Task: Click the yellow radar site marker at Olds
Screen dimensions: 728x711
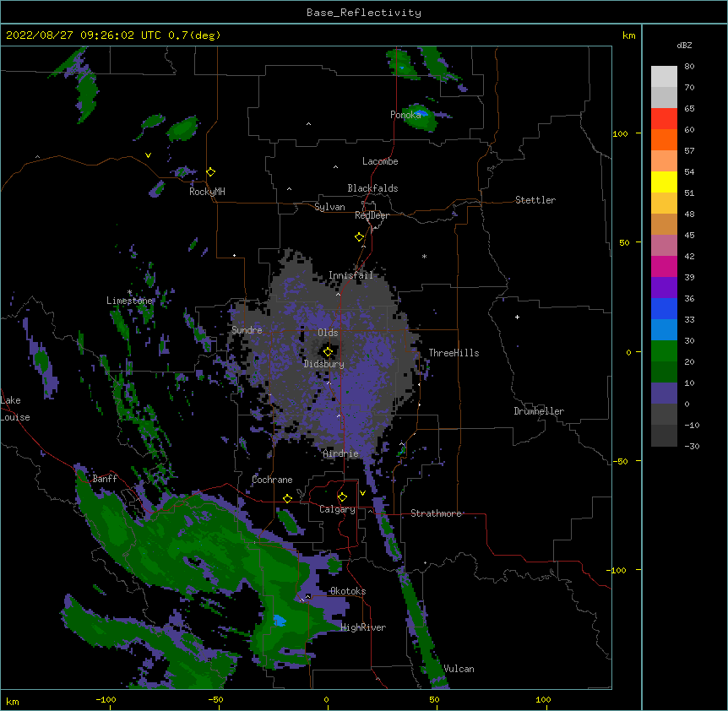Action: (328, 352)
